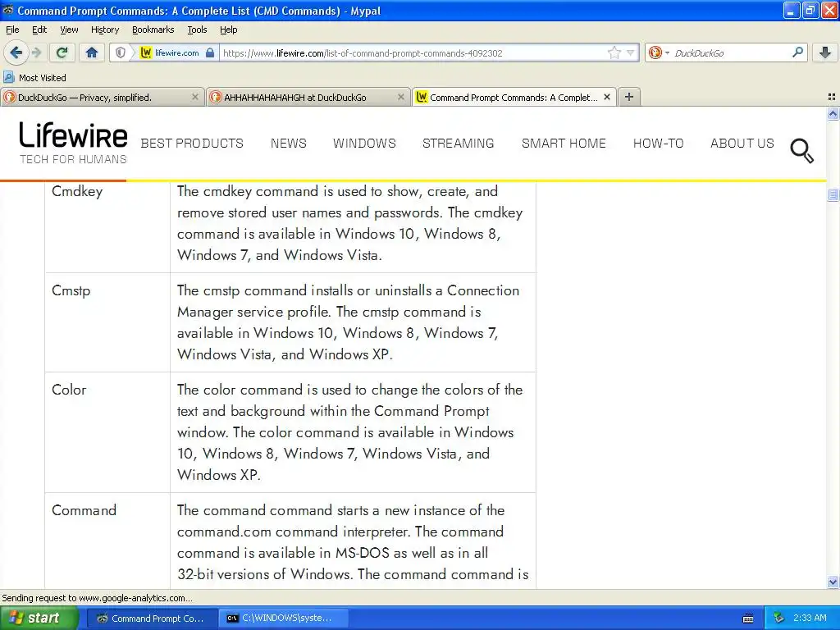Open the BEST PRODUCTS nav link

coord(192,143)
